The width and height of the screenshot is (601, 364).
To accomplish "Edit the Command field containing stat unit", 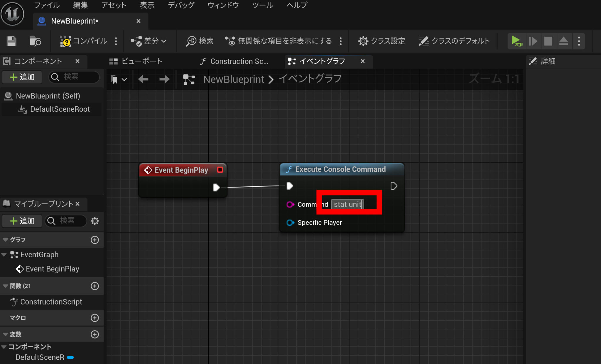I will (x=347, y=204).
